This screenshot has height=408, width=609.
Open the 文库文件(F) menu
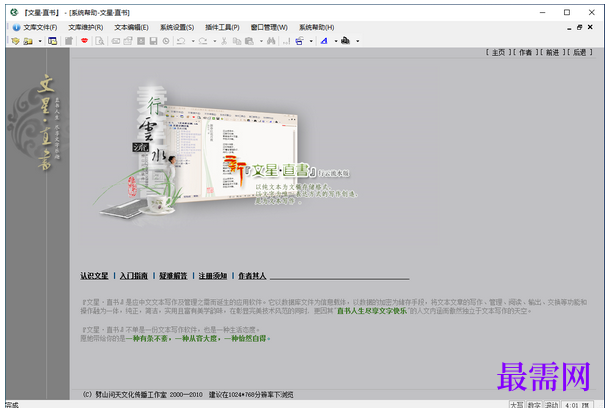40,27
